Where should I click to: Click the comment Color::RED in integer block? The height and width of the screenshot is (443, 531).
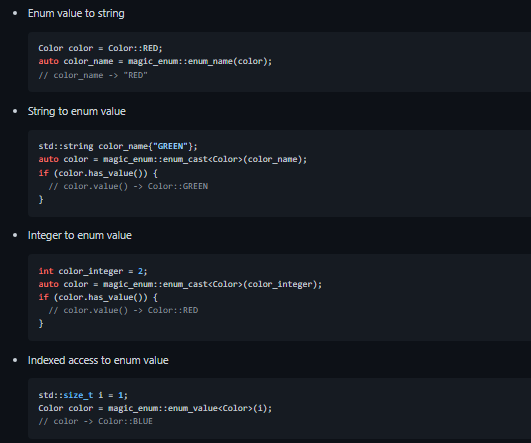(123, 310)
